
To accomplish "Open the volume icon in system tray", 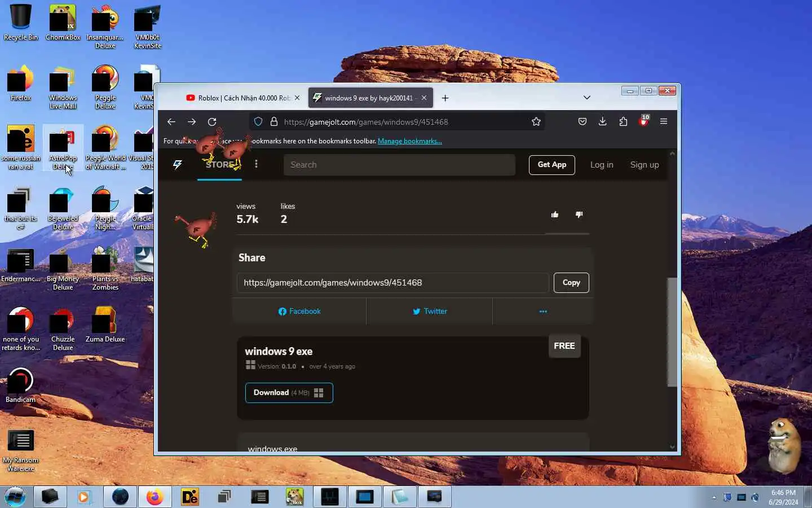I will (x=755, y=497).
